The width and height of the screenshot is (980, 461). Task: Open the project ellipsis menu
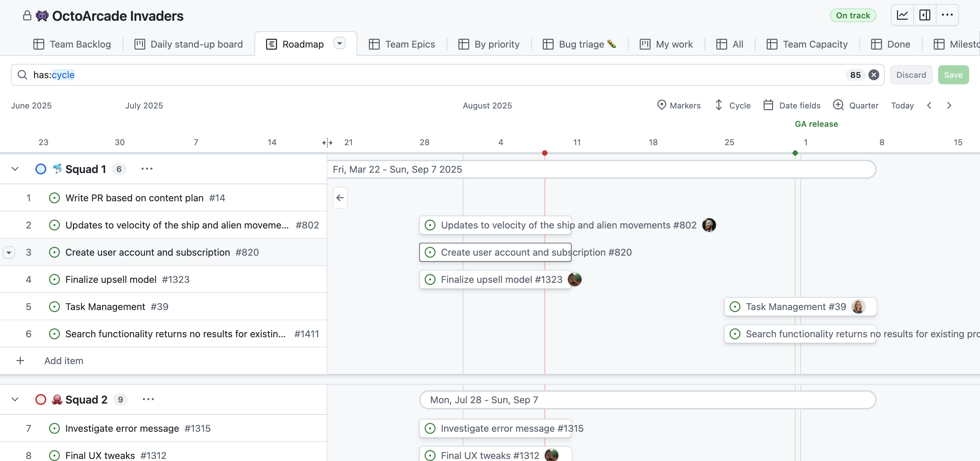click(x=947, y=15)
